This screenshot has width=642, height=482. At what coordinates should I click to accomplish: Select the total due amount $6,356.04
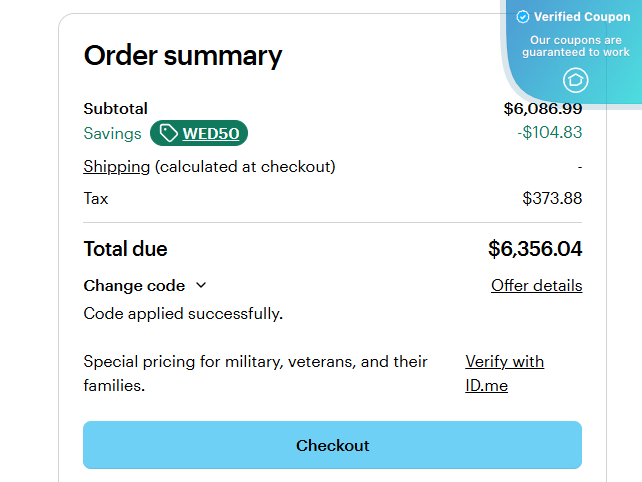(535, 249)
